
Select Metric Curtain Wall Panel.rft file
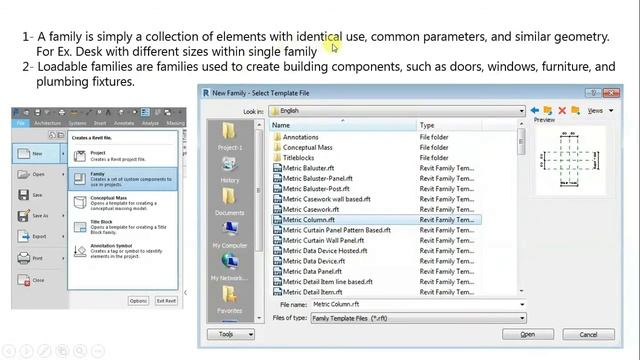click(x=318, y=240)
